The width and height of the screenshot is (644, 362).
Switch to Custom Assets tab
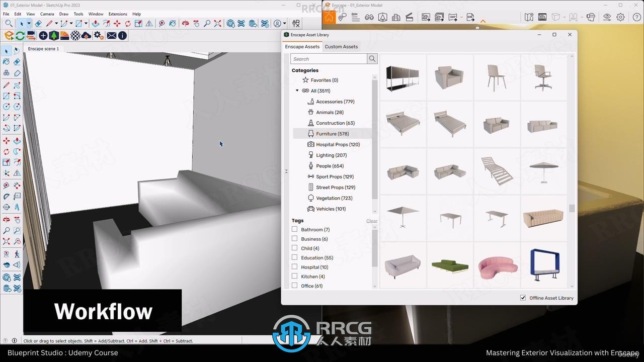(341, 47)
